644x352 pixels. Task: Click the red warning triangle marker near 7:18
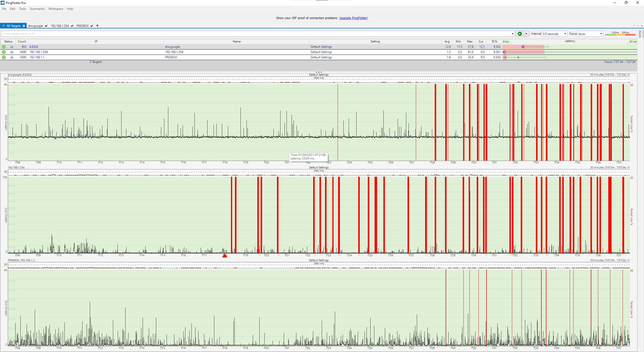pyautogui.click(x=224, y=255)
